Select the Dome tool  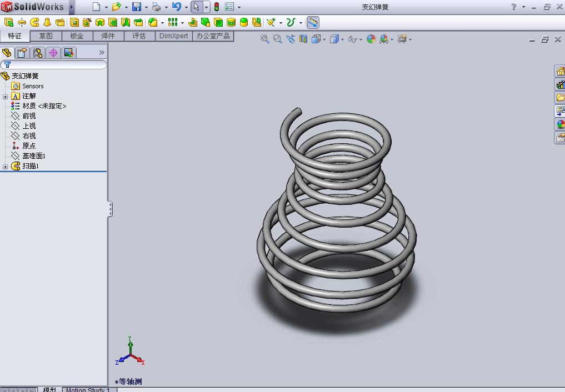(x=244, y=22)
